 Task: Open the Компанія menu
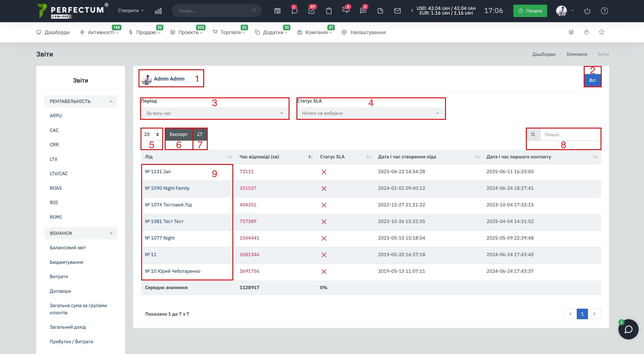coord(316,32)
